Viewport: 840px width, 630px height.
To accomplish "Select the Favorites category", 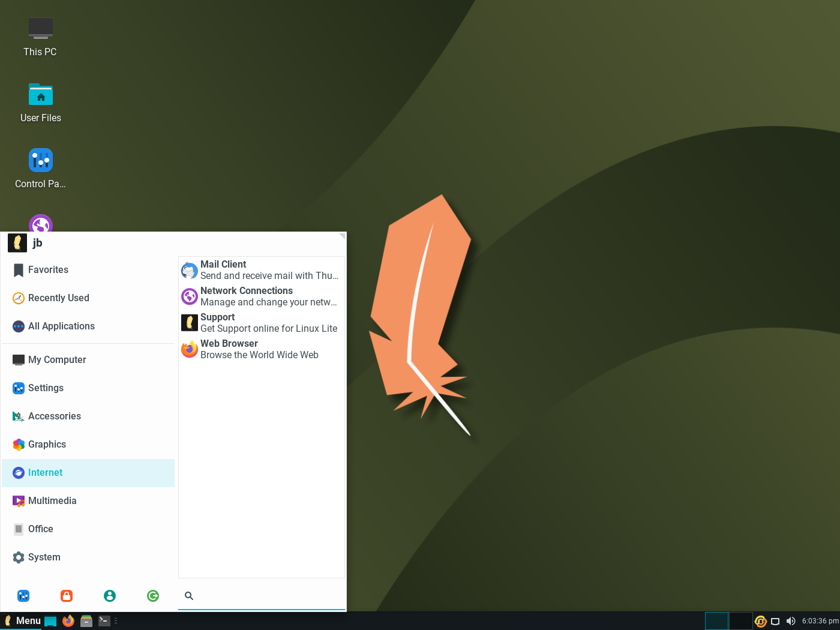I will click(x=88, y=270).
